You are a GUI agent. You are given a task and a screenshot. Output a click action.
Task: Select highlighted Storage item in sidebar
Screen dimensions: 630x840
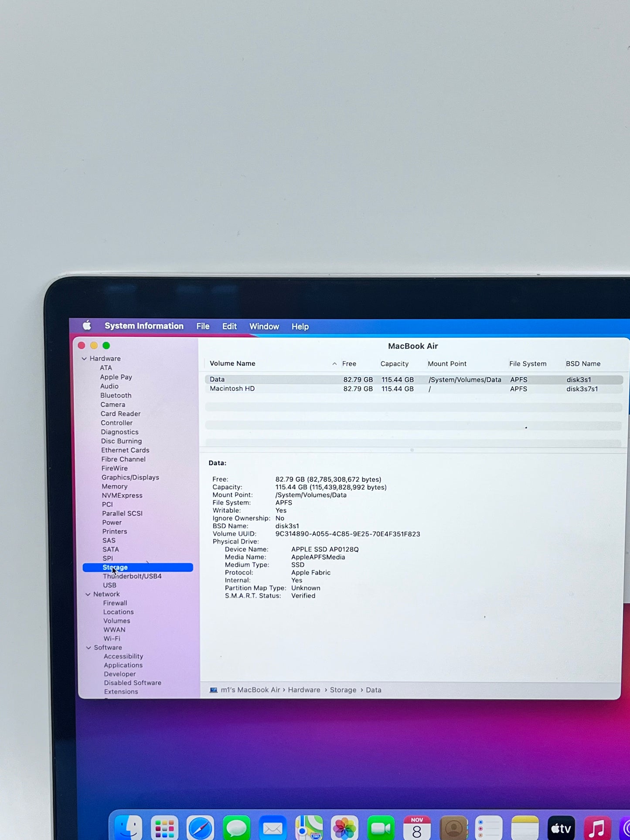138,568
